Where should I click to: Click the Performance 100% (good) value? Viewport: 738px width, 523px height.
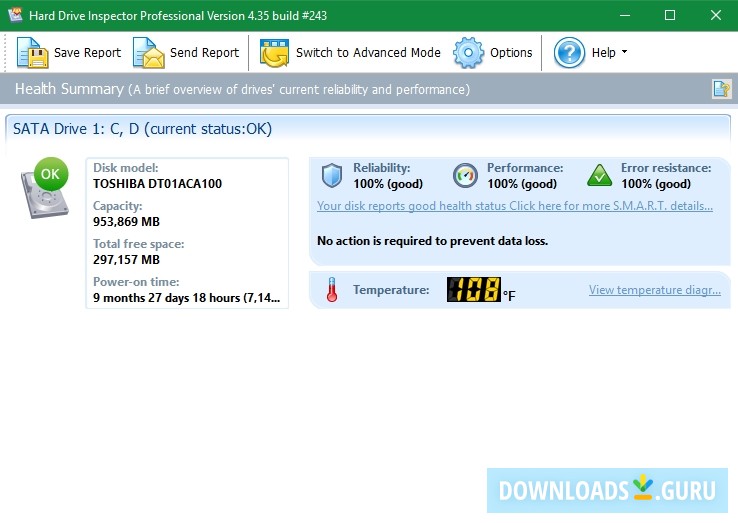(x=521, y=184)
